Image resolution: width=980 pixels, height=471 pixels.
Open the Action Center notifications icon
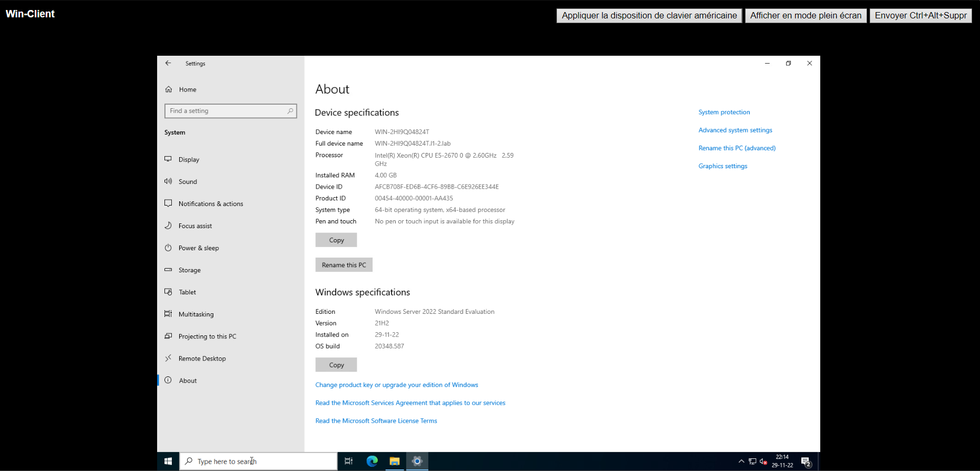[x=806, y=462]
